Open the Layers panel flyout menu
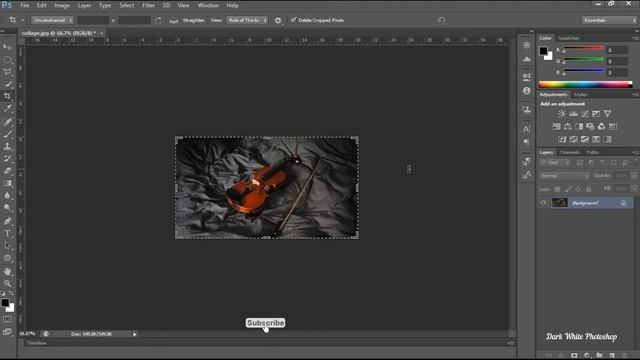The width and height of the screenshot is (640, 360). click(x=635, y=152)
